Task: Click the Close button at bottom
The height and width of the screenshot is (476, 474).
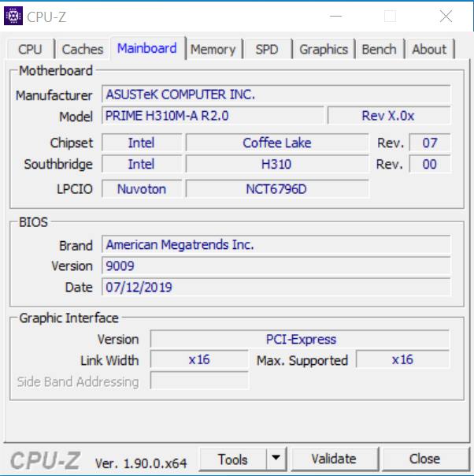Action: tap(424, 459)
